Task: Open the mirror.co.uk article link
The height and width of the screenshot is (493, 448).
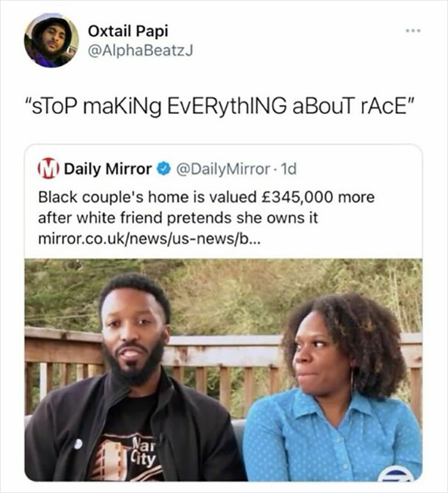Action: tap(150, 239)
